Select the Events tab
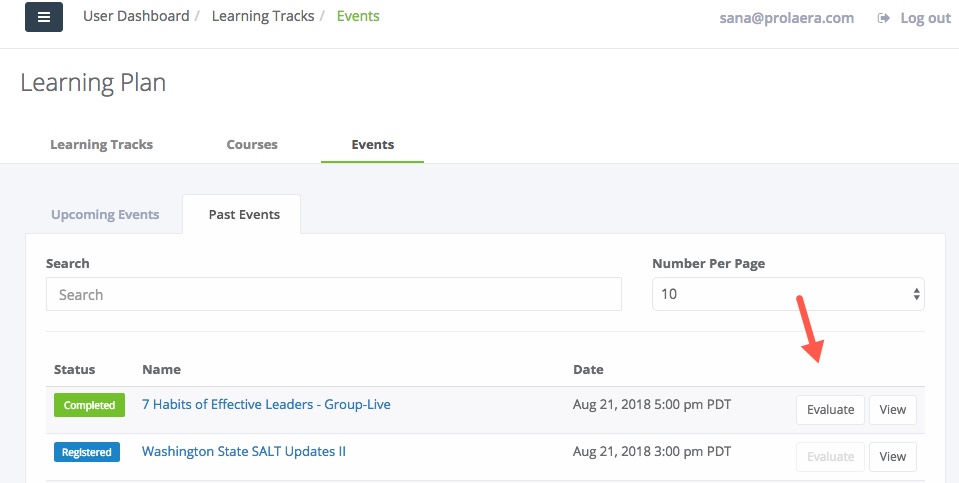This screenshot has width=959, height=483. [372, 144]
